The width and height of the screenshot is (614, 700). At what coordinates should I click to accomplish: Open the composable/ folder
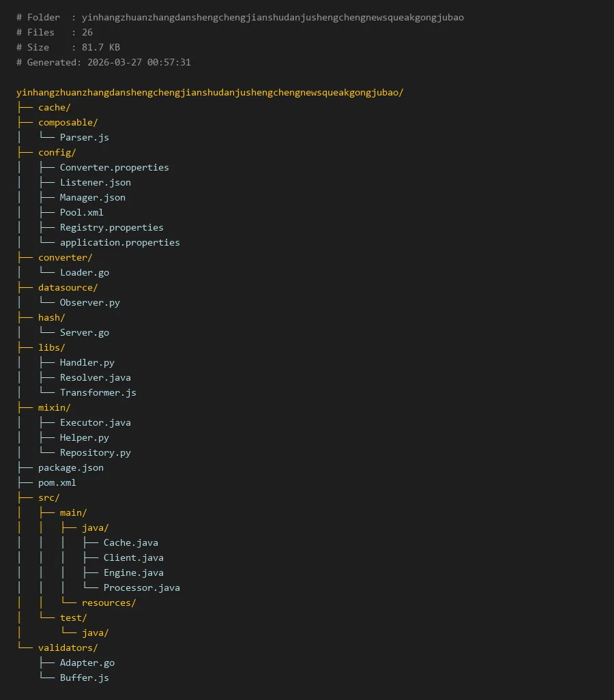click(68, 122)
